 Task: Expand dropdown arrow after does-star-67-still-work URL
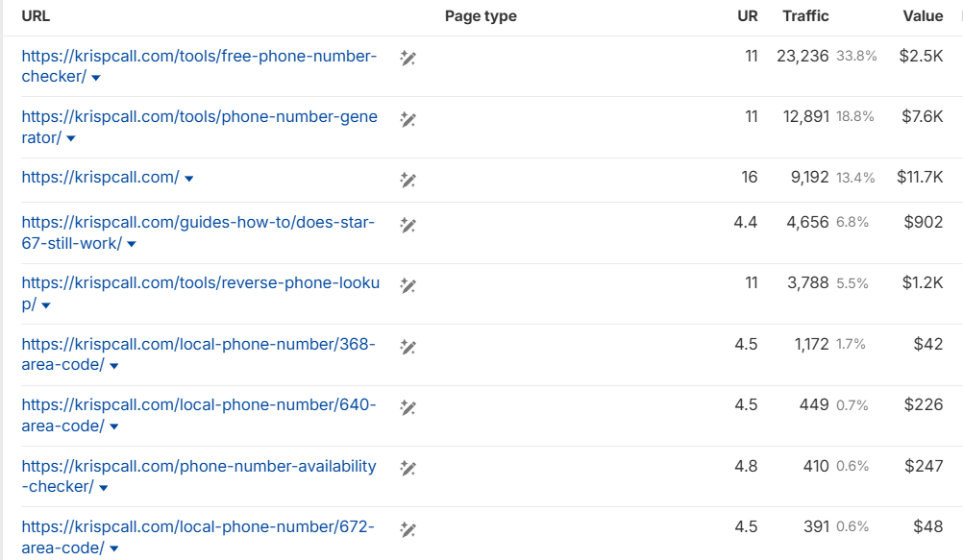(x=132, y=245)
